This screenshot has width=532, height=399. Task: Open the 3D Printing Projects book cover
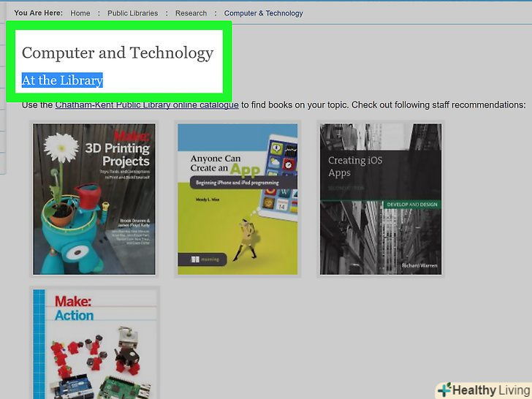(x=94, y=199)
